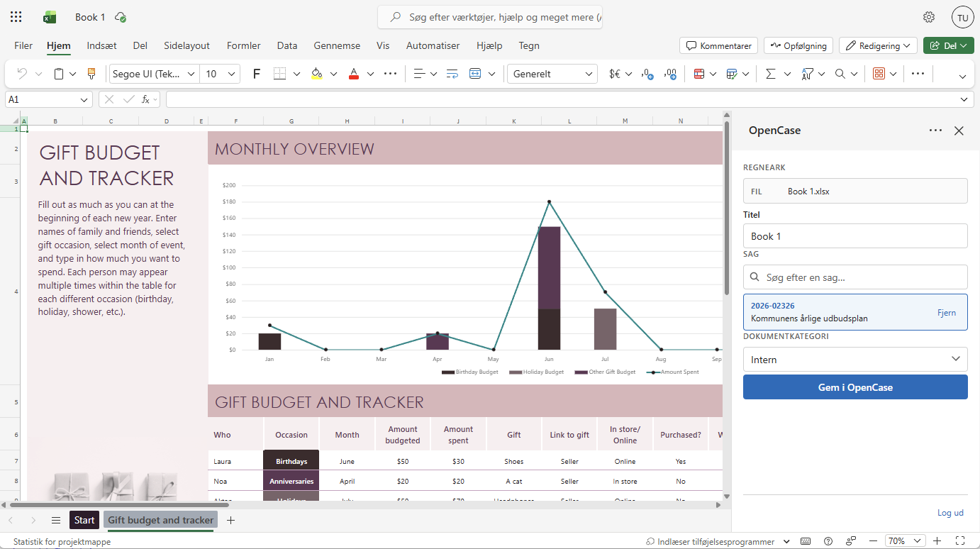
Task: Switch to the Data tab
Action: [287, 45]
